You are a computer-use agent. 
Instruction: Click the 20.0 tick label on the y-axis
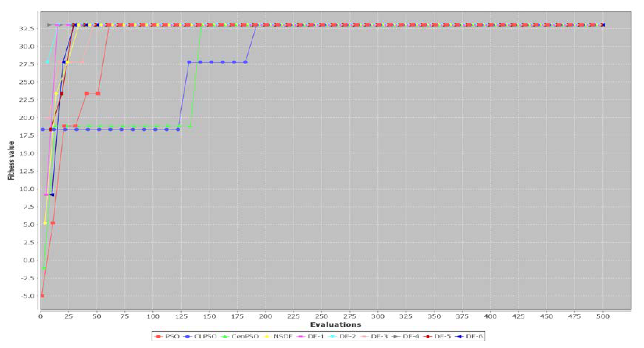(x=26, y=118)
